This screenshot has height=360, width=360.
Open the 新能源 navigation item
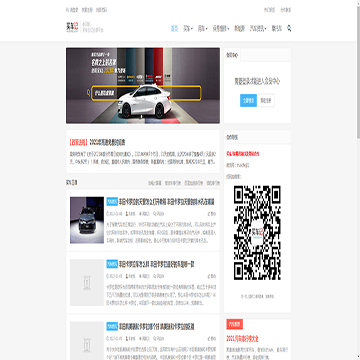pyautogui.click(x=239, y=29)
